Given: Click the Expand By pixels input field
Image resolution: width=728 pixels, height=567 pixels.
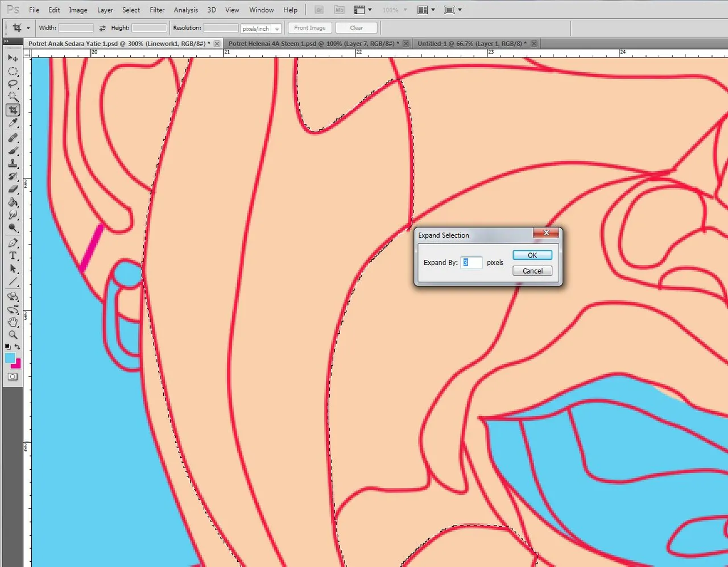Looking at the screenshot, I should (x=471, y=262).
